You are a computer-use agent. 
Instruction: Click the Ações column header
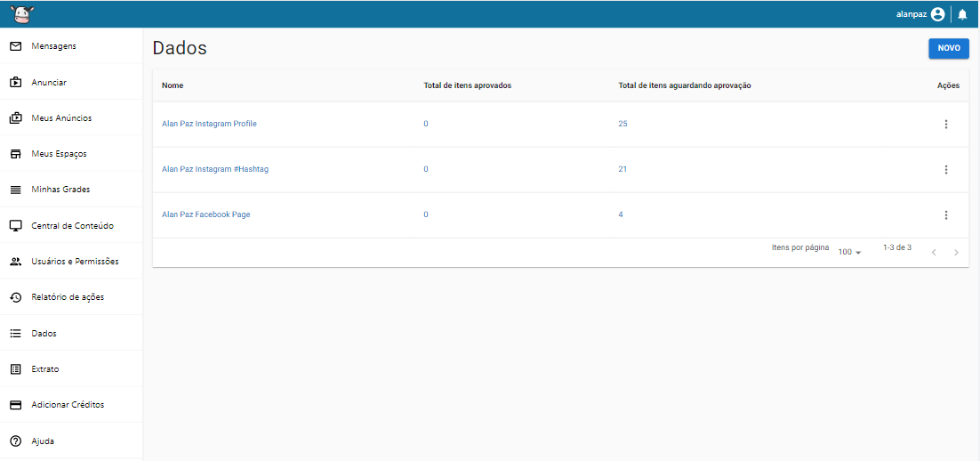tap(948, 85)
